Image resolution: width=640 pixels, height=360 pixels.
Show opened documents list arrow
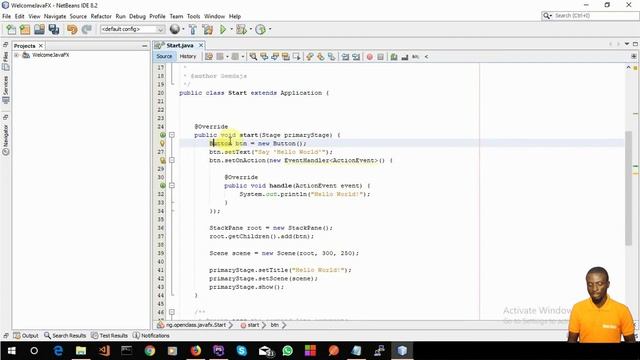pyautogui.click(x=627, y=44)
